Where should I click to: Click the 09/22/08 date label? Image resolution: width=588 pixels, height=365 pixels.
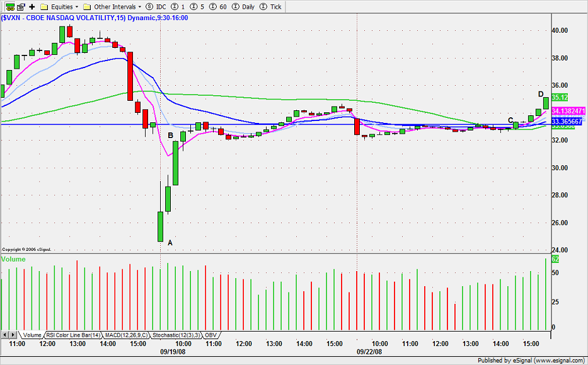click(x=369, y=352)
